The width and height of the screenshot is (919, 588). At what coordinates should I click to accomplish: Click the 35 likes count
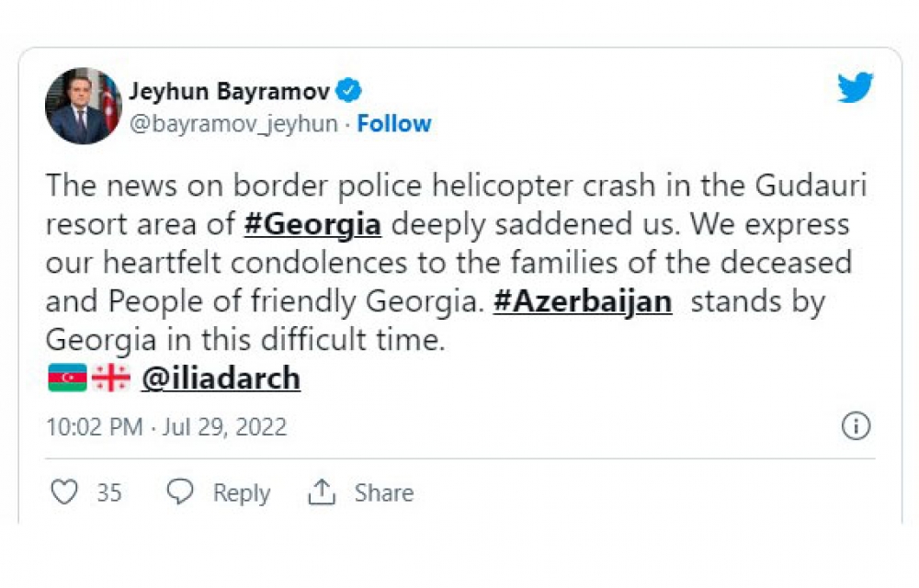[109, 493]
